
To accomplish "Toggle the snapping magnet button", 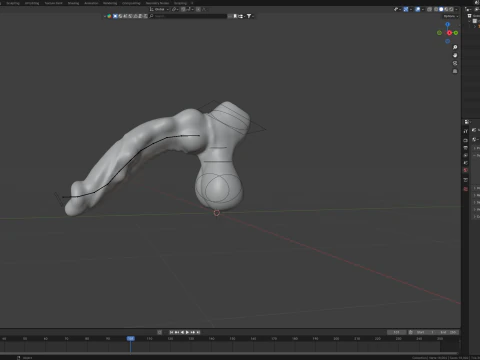I will coord(183,9).
